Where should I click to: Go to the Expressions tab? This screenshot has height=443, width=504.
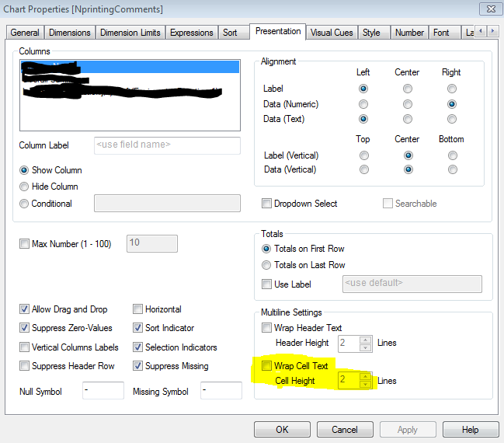click(x=192, y=33)
